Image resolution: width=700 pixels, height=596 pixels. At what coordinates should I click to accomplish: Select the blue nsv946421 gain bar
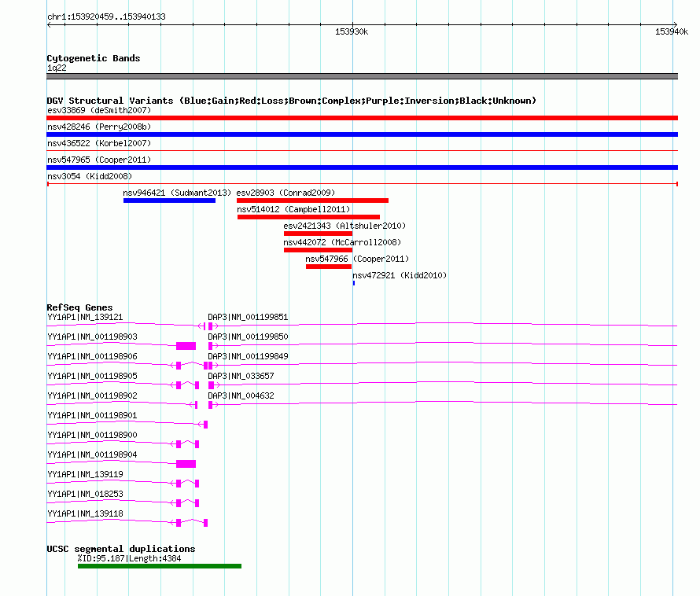(x=170, y=201)
